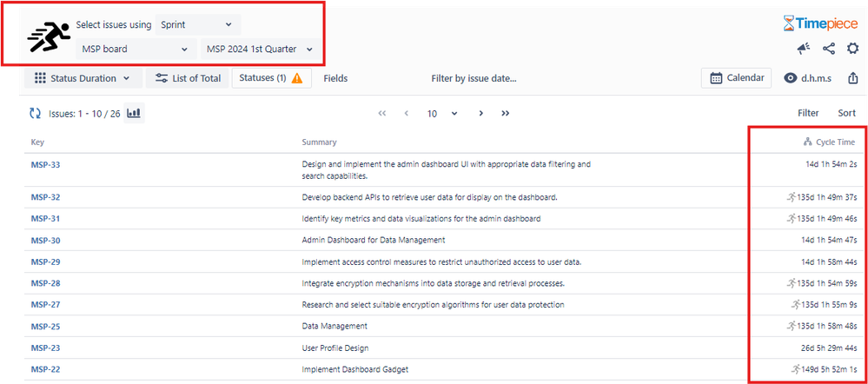Open the MSP 2024 1st Quarter dropdown

click(x=260, y=49)
